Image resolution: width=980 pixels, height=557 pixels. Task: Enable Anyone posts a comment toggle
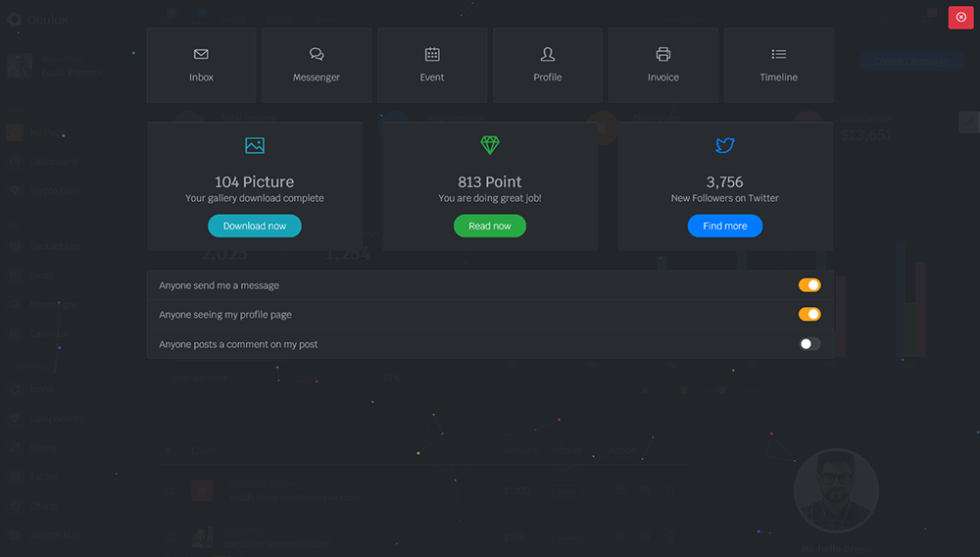point(809,344)
